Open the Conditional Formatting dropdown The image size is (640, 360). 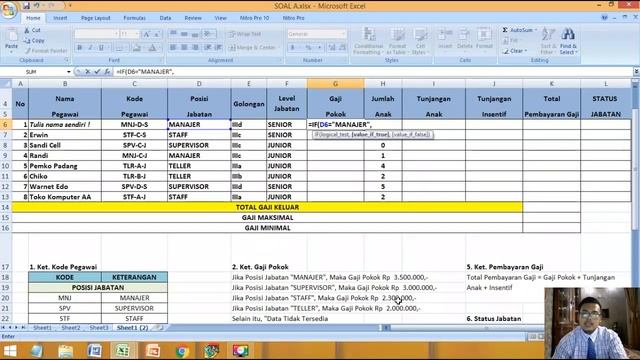[x=368, y=41]
